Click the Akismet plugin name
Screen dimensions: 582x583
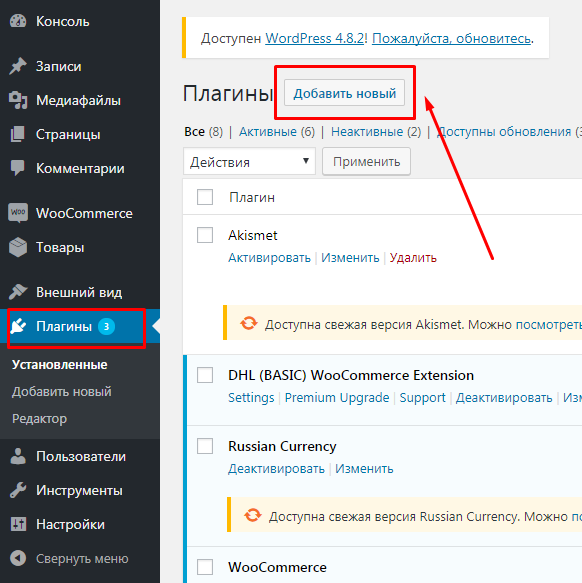tap(253, 235)
